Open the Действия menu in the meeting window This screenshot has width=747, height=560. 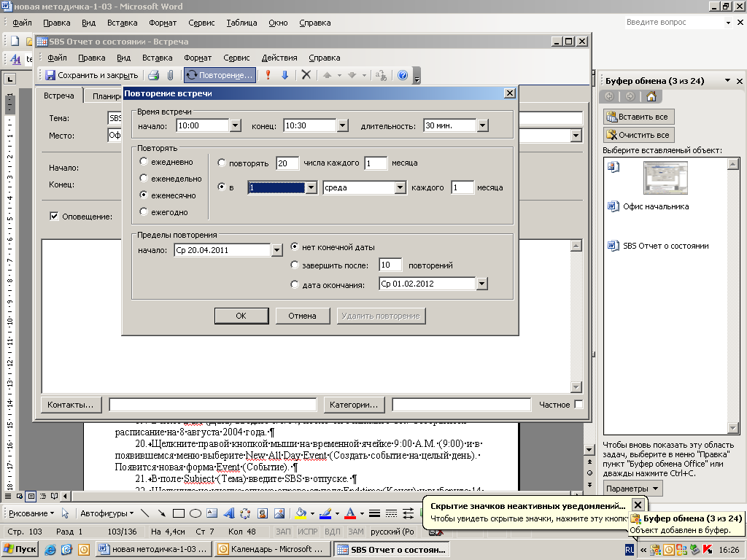click(x=279, y=58)
